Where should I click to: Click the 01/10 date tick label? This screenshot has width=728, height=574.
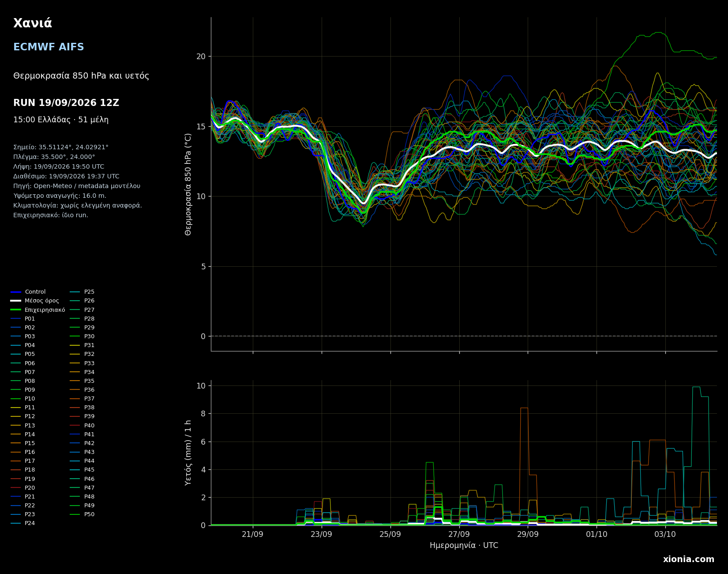(597, 534)
